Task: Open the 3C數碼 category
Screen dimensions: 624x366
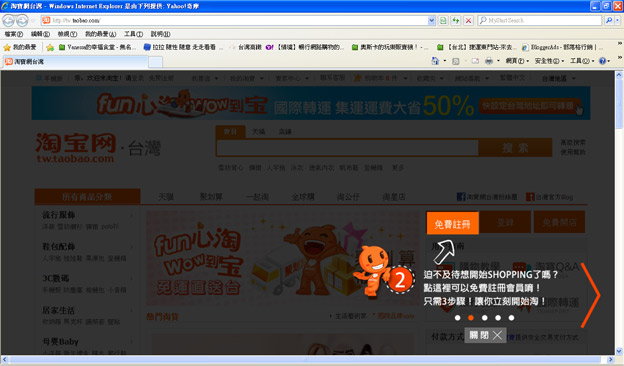Action: 55,278
